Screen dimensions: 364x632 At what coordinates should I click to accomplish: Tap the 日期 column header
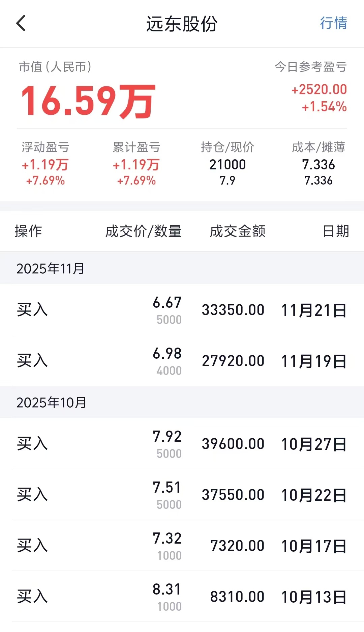tap(336, 231)
